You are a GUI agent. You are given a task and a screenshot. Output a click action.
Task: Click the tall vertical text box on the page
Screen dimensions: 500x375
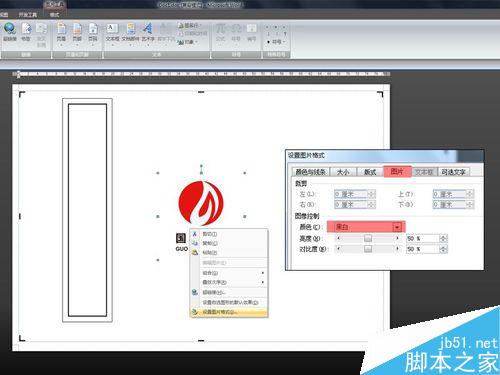point(87,210)
